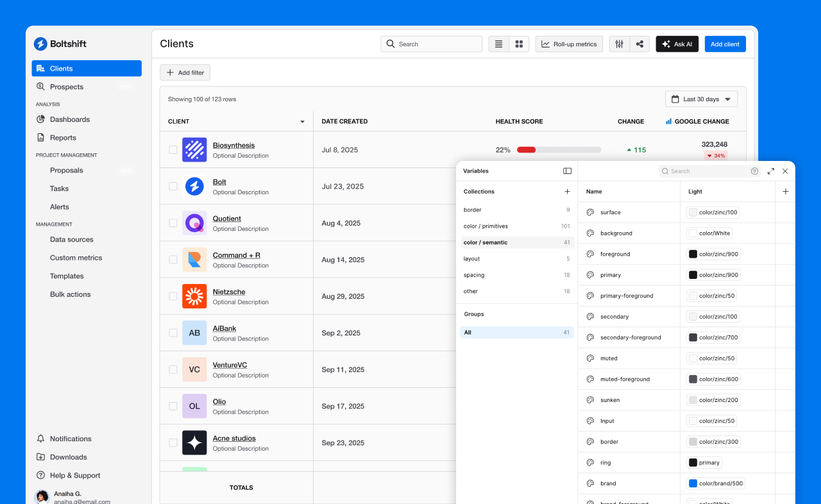The image size is (821, 504).
Task: Open the variables search filter options
Action: point(754,171)
